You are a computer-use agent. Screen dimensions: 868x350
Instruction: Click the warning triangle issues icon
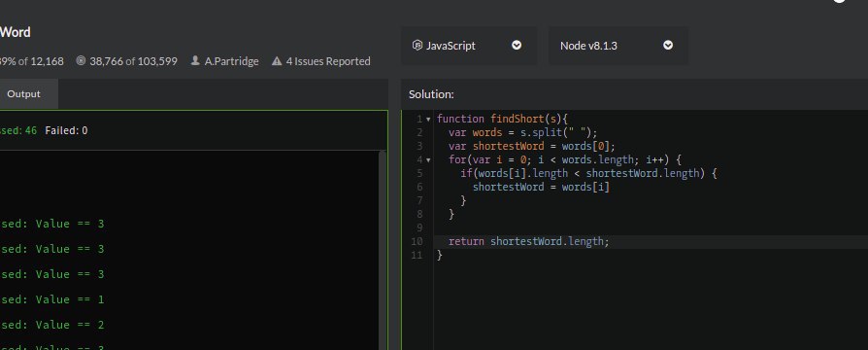(277, 61)
